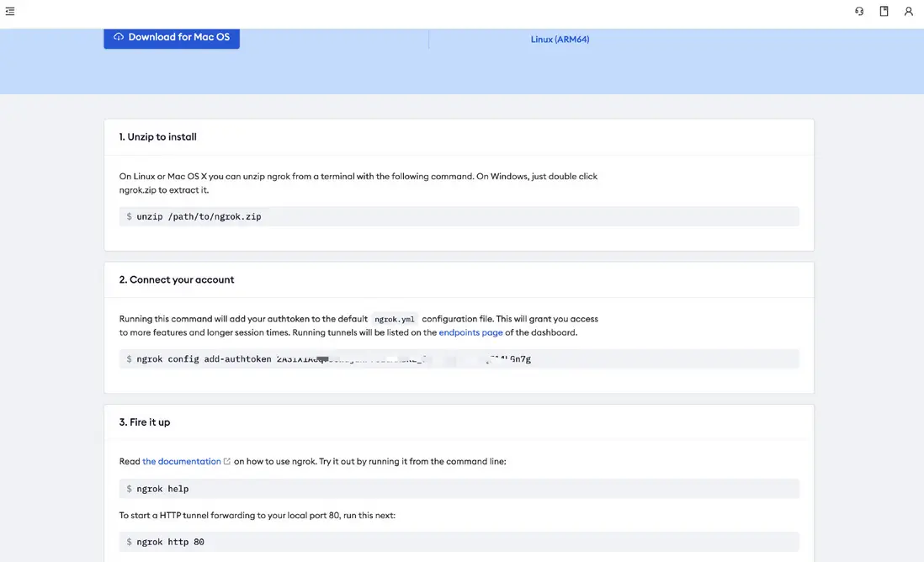Click the ngrok.yml inline code label
The height and width of the screenshot is (562, 924).
point(395,320)
